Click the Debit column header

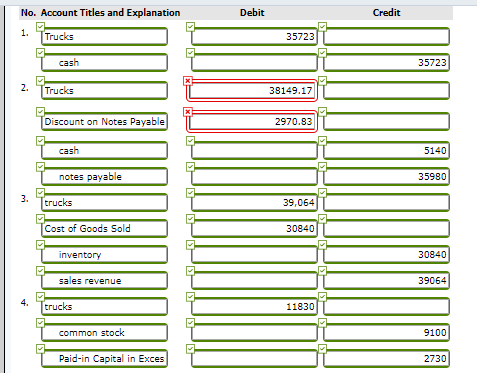[x=252, y=13]
